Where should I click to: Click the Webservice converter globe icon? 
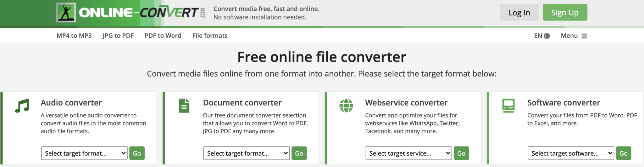pyautogui.click(x=346, y=106)
